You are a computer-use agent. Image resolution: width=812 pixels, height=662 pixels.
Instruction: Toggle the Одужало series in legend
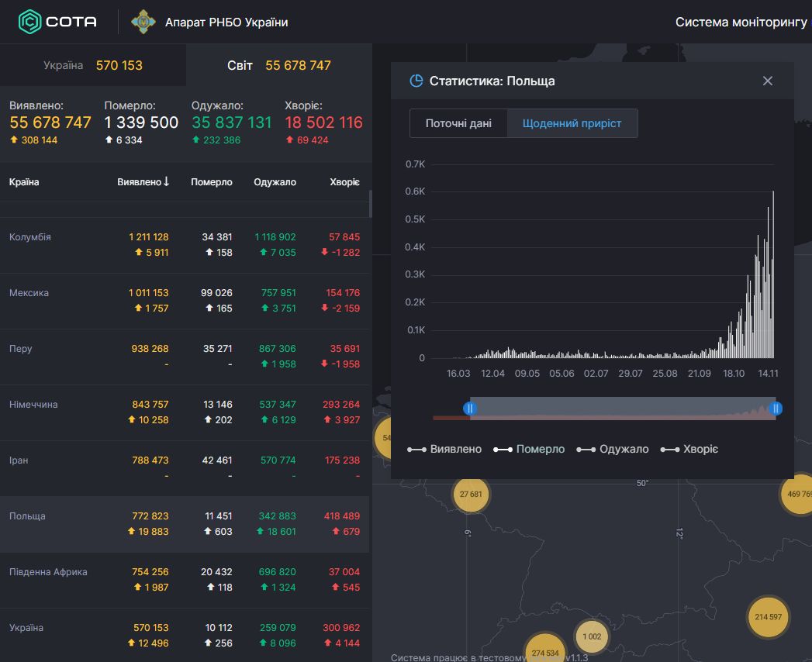(x=613, y=449)
